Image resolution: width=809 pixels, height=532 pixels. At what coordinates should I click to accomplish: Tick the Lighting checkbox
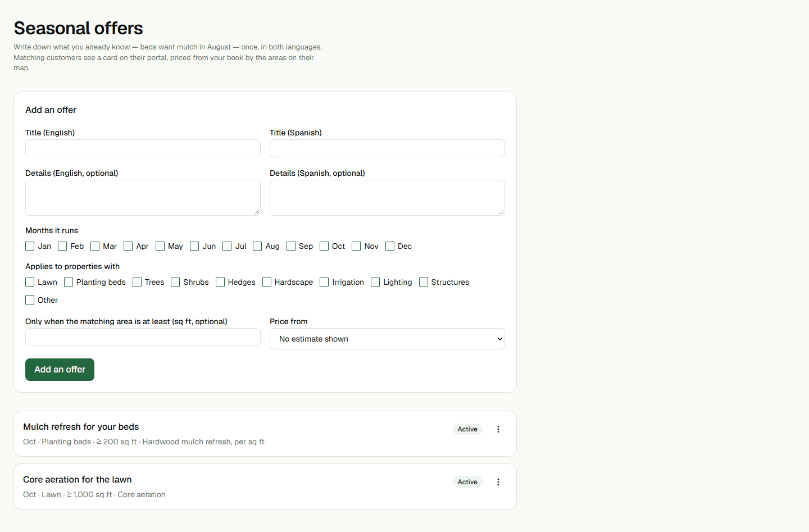point(375,282)
